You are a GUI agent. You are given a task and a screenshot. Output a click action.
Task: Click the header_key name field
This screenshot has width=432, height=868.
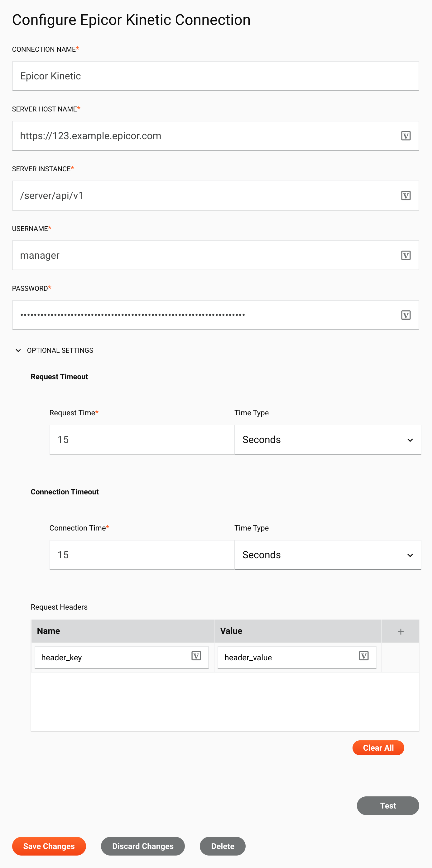click(122, 658)
